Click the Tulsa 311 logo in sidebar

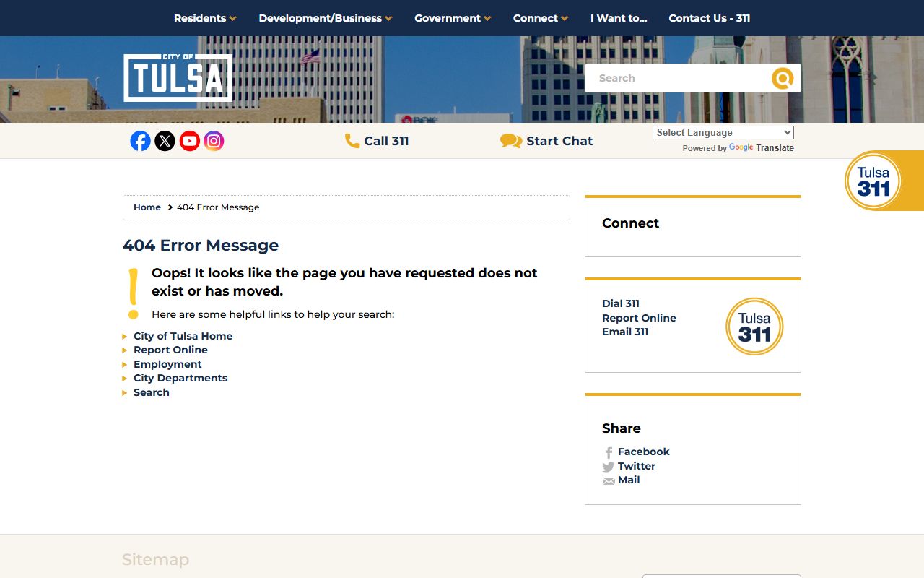(754, 327)
